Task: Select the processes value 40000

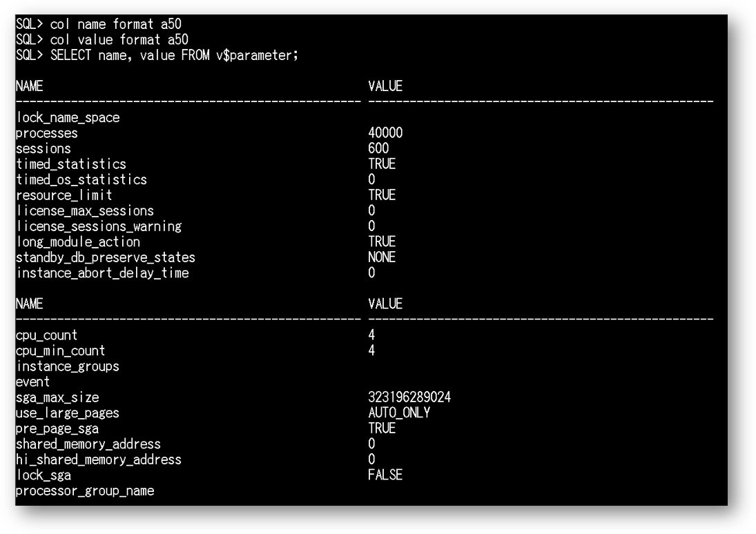Action: click(385, 133)
